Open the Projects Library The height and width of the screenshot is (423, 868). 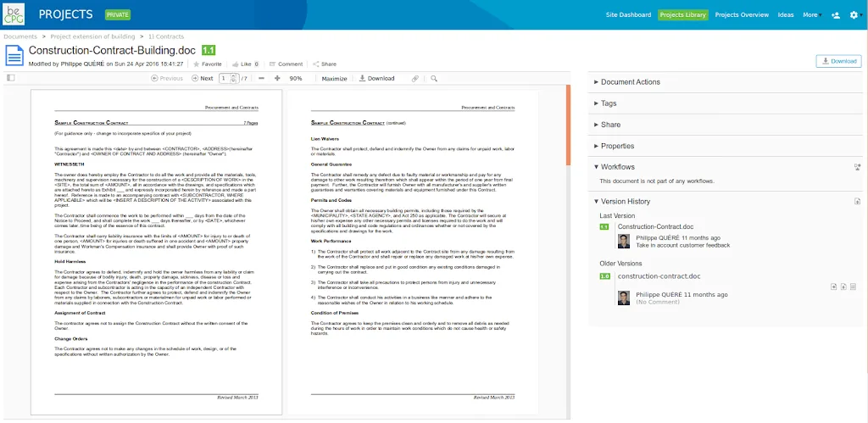tap(683, 15)
